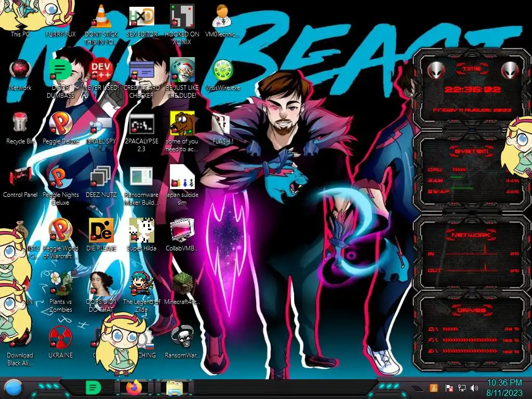Open the Recycle Bin
532x399 pixels.
20,123
